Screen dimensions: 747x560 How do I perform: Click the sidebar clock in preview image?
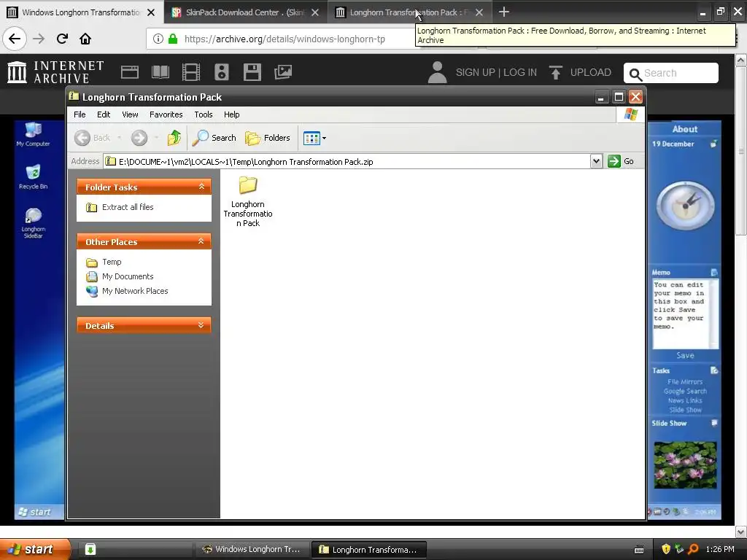685,206
